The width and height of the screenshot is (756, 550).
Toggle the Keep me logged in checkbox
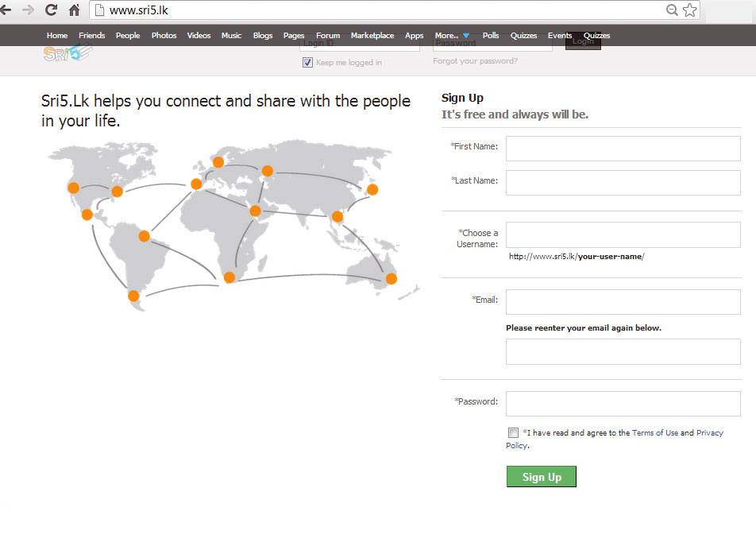click(307, 62)
